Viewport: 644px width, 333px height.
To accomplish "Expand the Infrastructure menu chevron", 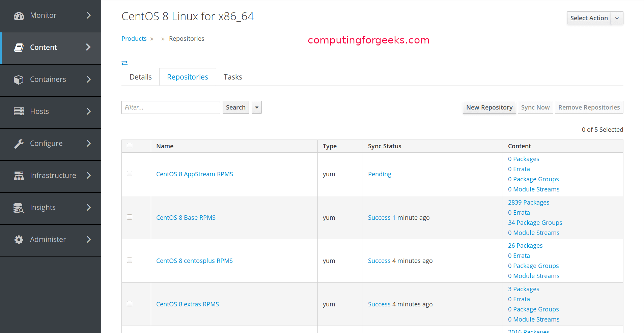I will pyautogui.click(x=89, y=175).
